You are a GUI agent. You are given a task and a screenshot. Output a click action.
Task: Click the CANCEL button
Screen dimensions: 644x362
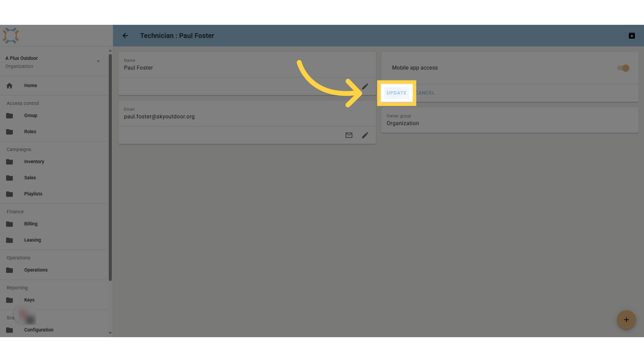(425, 93)
